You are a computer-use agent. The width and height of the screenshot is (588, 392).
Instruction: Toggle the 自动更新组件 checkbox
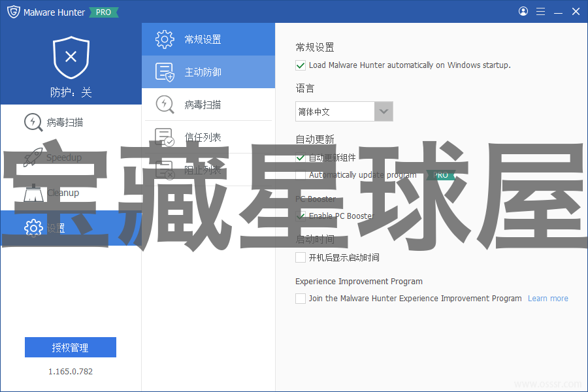pyautogui.click(x=301, y=158)
